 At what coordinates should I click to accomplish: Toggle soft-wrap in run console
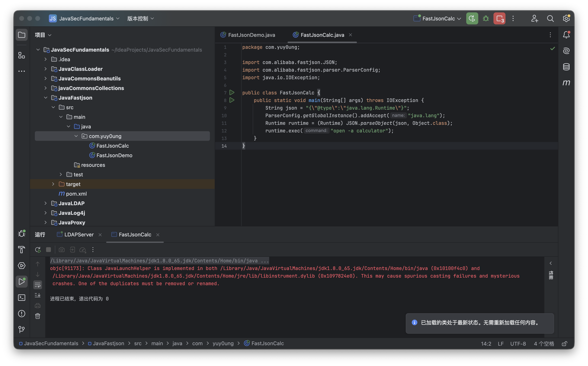click(38, 285)
